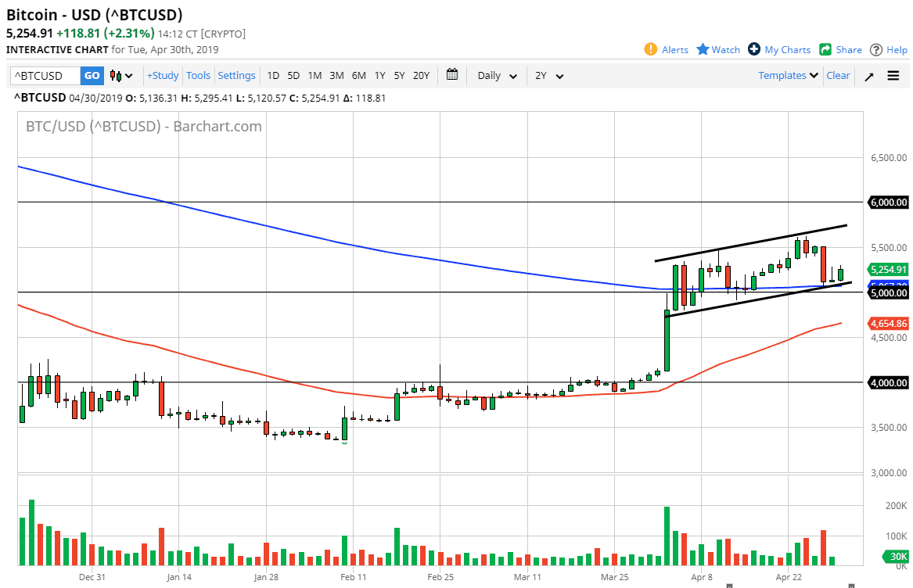Open the Templates dropdown

pos(786,75)
